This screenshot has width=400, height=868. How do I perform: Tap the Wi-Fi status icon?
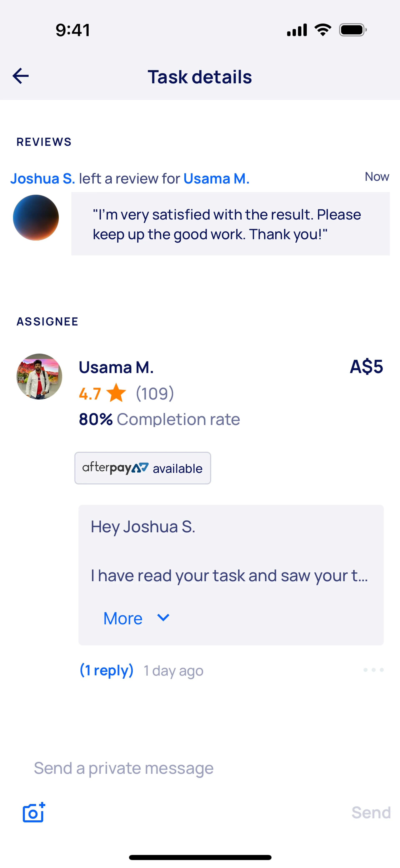(322, 30)
